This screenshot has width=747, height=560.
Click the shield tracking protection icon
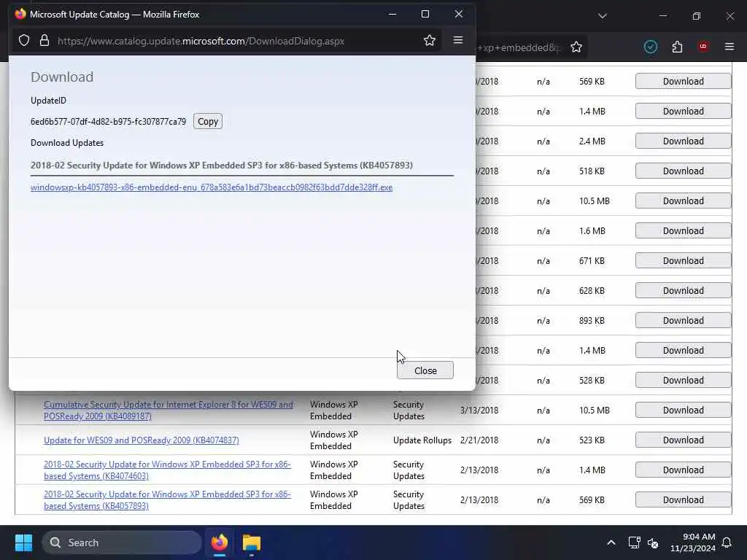pyautogui.click(x=24, y=41)
